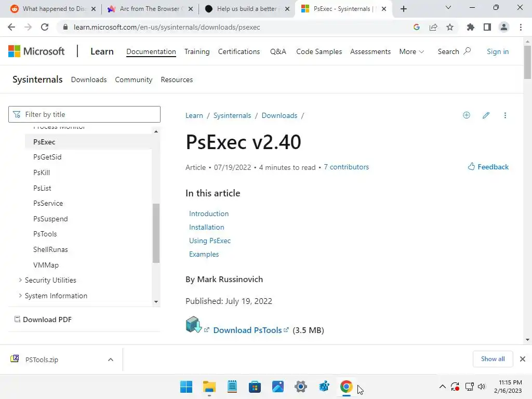Screen dimensions: 532x399
Task: Close the downloads bar
Action: 523,359
